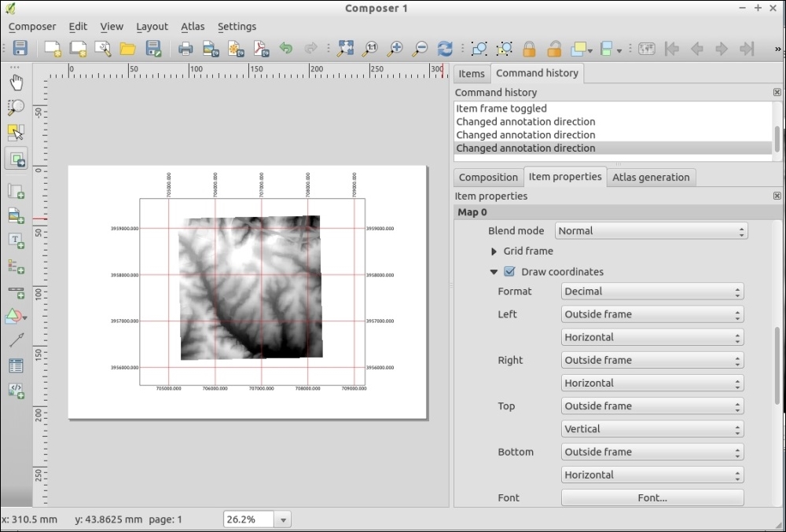This screenshot has width=786, height=532.
Task: Toggle the Draw coordinates checkbox
Action: pos(509,272)
